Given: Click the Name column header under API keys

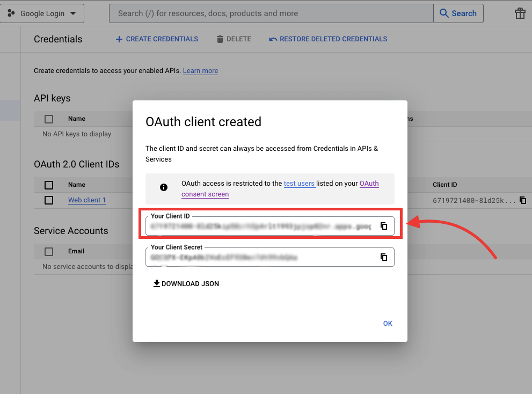Looking at the screenshot, I should point(77,119).
